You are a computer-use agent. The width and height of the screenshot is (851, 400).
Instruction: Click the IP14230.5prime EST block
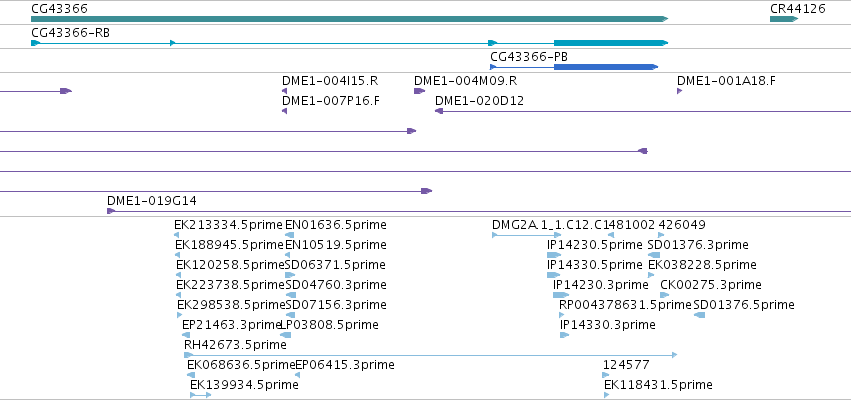pos(554,255)
